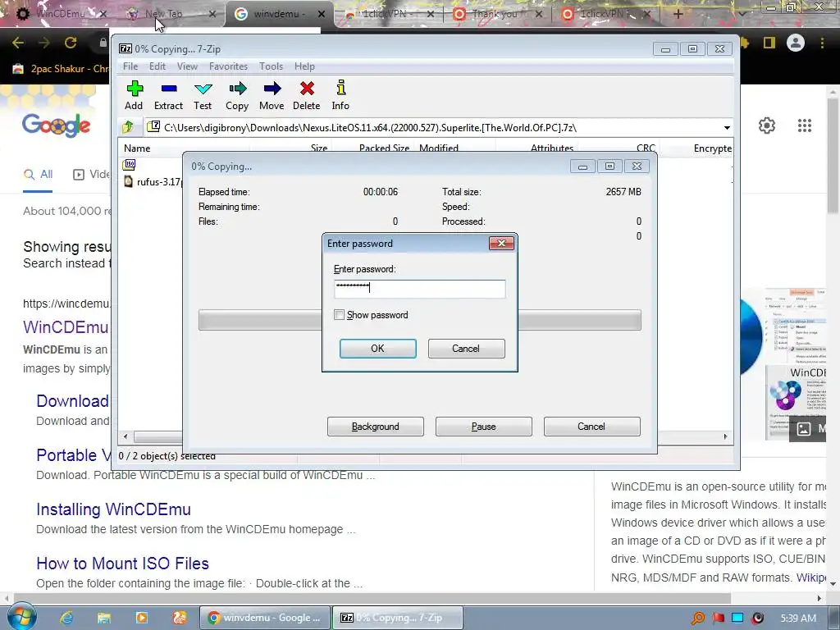Image resolution: width=840 pixels, height=630 pixels.
Task: Click the ISO file icon in list
Action: (x=129, y=164)
